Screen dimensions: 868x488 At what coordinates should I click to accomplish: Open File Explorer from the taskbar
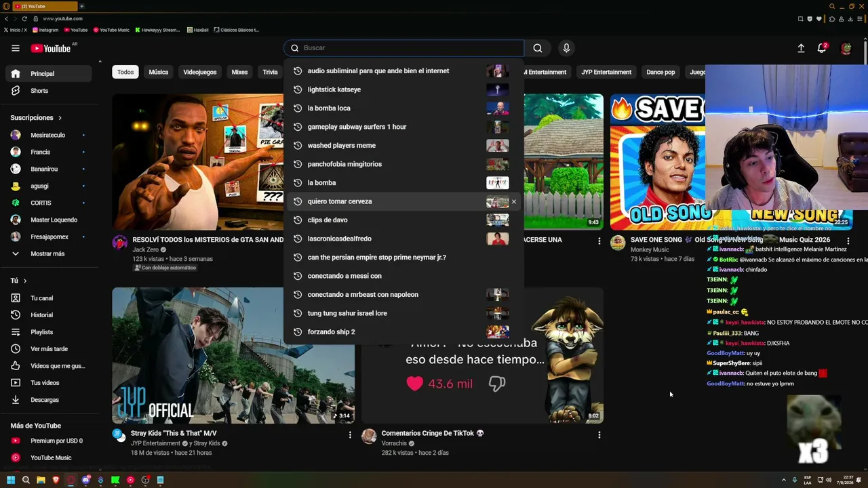coord(41,480)
